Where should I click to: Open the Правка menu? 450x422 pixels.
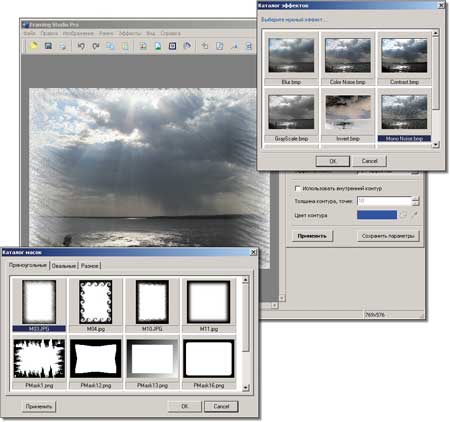(49, 33)
